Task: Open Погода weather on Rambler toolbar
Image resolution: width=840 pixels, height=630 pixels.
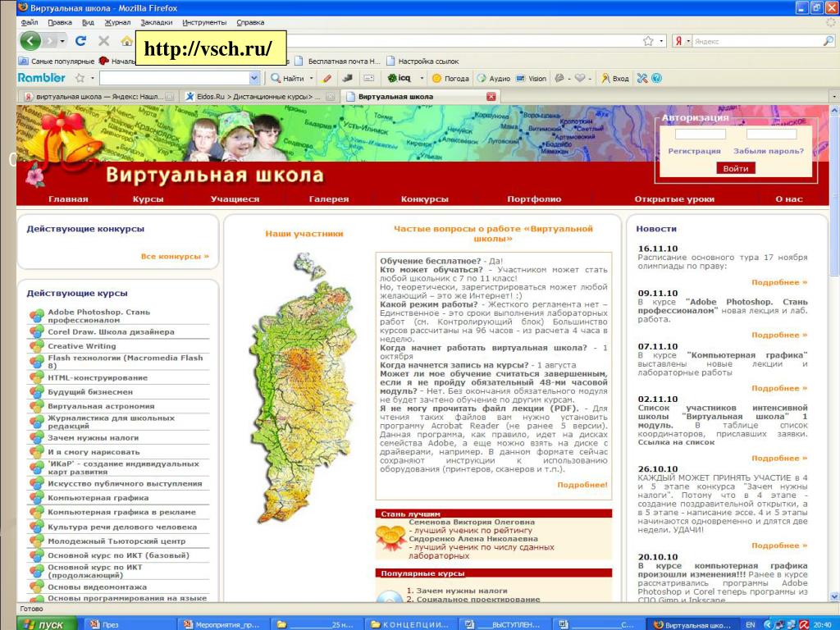Action: pos(450,78)
